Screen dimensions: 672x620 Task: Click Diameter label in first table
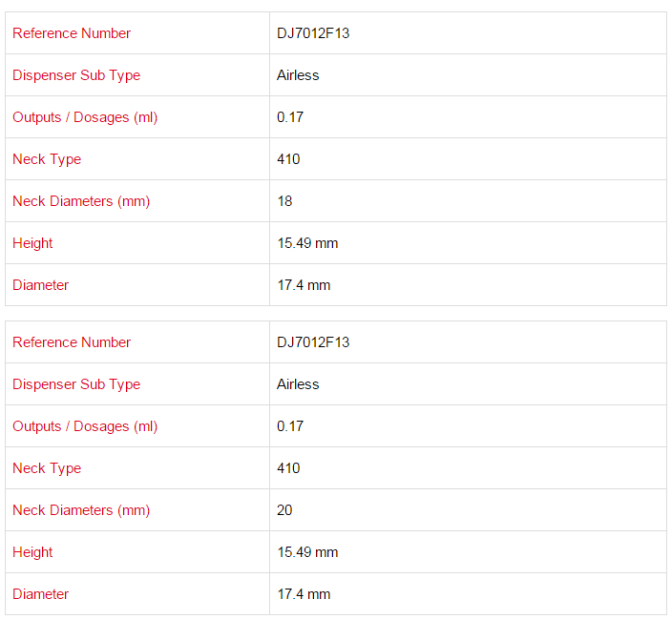tap(41, 285)
